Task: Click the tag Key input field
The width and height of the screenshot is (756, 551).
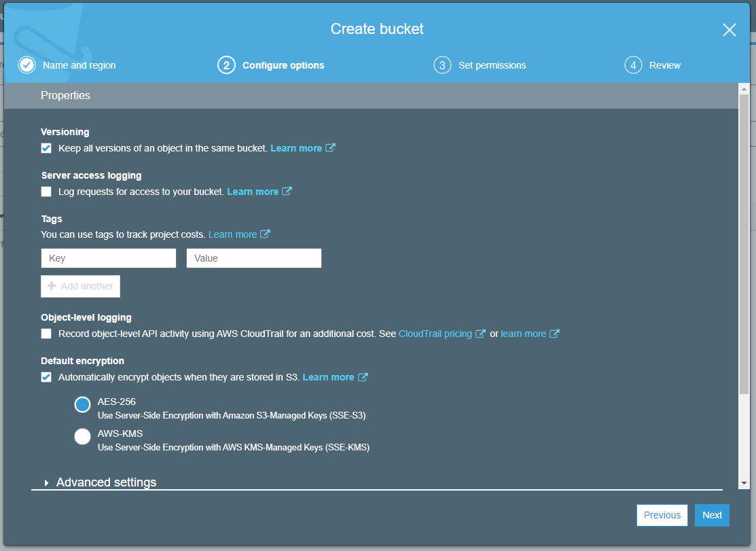Action: click(x=109, y=258)
